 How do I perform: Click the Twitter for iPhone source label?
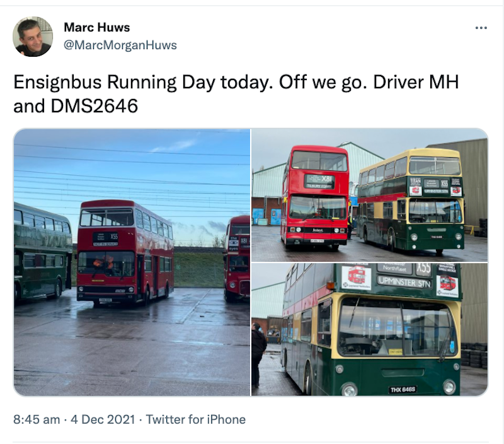196,419
